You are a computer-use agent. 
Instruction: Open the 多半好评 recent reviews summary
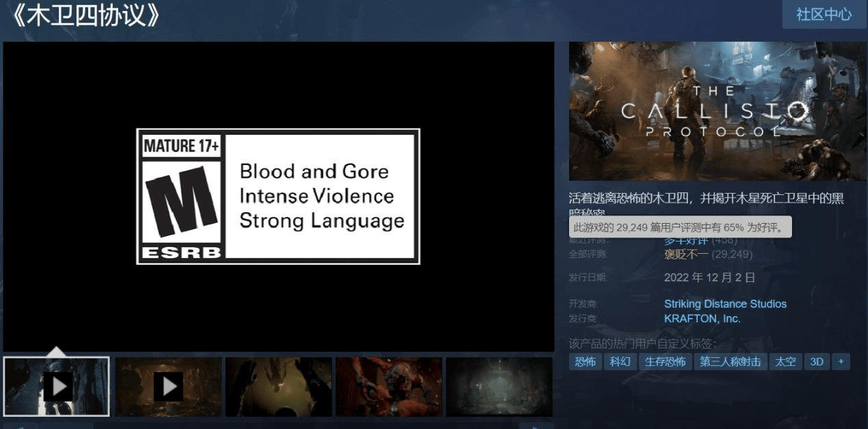pyautogui.click(x=686, y=240)
